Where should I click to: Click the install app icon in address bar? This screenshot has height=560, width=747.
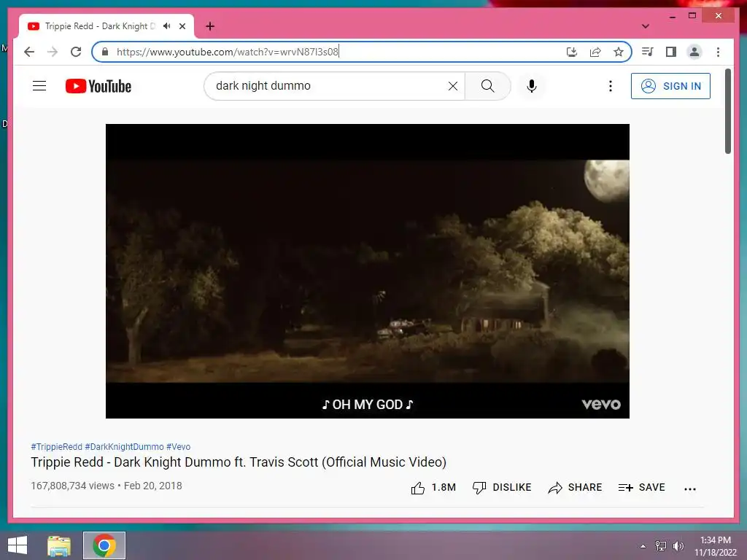572,52
